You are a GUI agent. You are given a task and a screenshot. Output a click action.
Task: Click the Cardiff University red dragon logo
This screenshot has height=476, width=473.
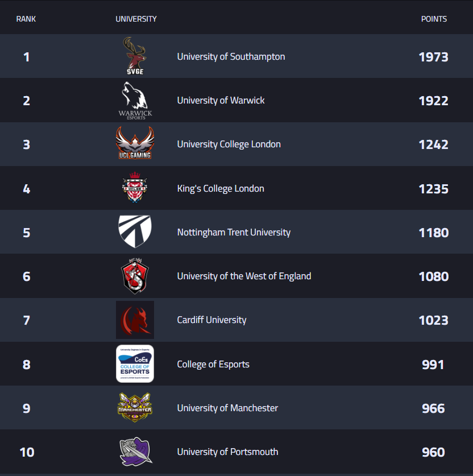135,320
